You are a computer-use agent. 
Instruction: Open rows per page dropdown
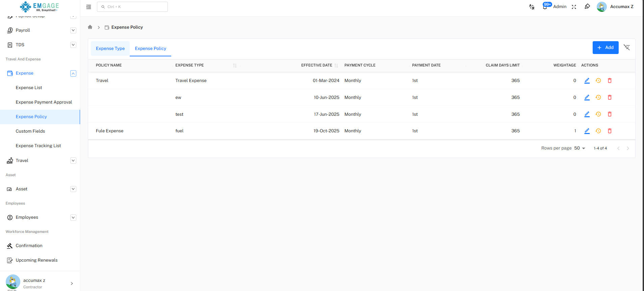579,148
